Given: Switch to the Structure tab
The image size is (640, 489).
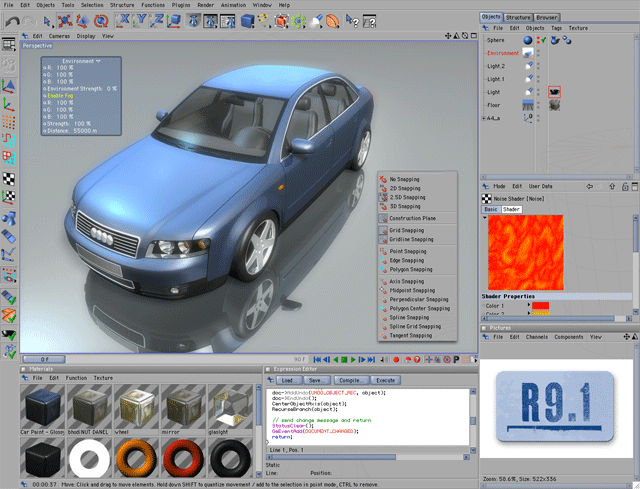Looking at the screenshot, I should click(518, 17).
